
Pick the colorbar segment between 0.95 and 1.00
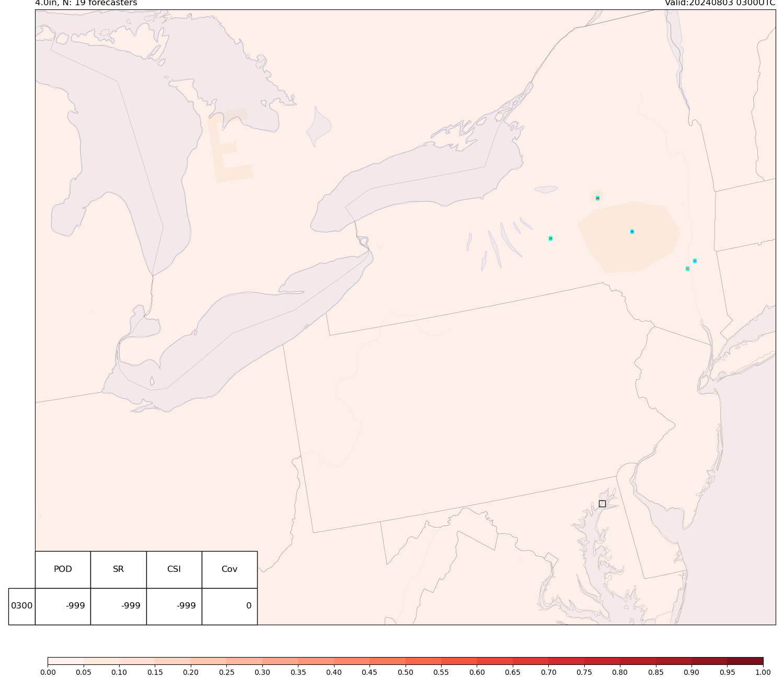point(745,661)
